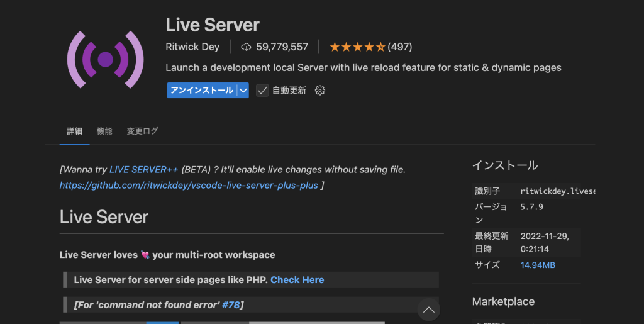Click the 14.94MB size link
Screen dimensions: 644x324
coord(538,265)
